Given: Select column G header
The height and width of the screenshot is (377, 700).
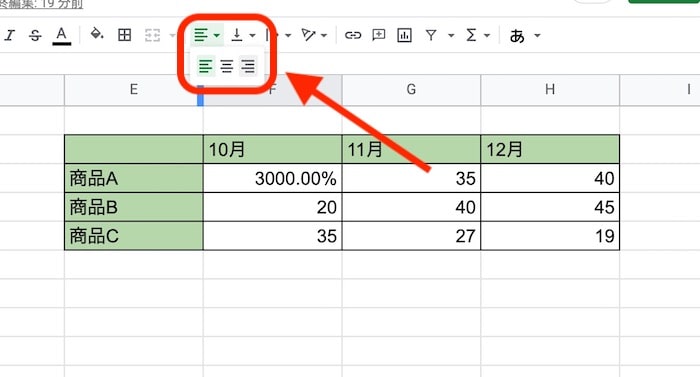Looking at the screenshot, I should [411, 90].
